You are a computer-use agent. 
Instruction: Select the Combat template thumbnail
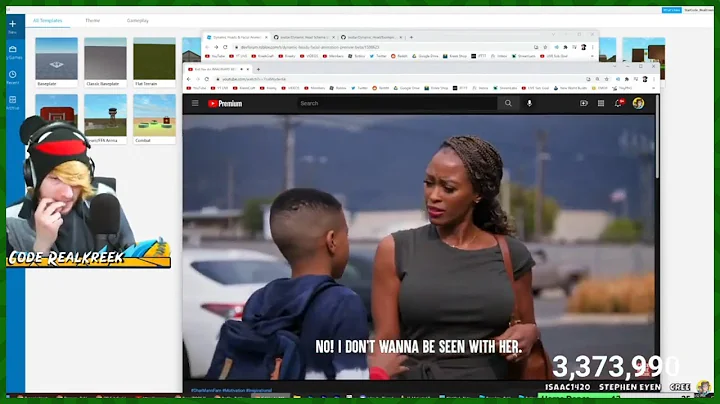(154, 116)
